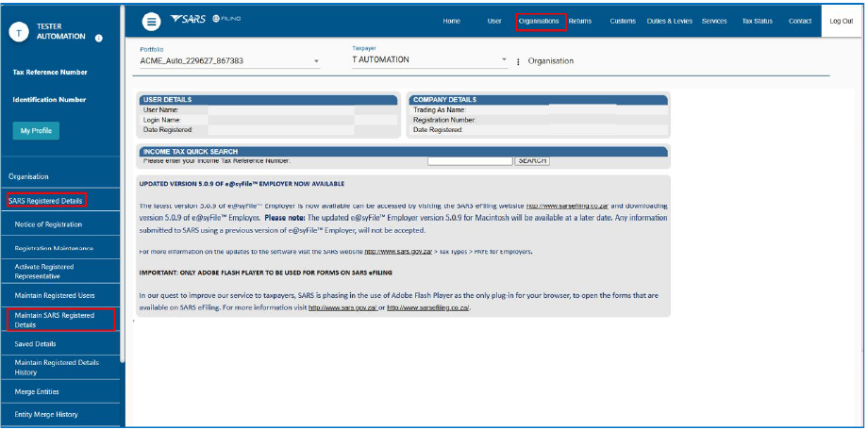Click the hamburger menu icon

pos(151,21)
